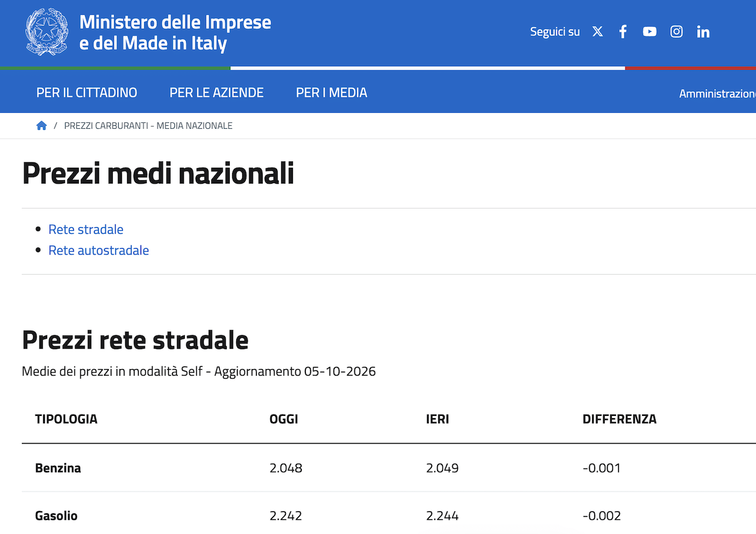
Task: Click Gasolio today price 2.242
Action: click(286, 516)
